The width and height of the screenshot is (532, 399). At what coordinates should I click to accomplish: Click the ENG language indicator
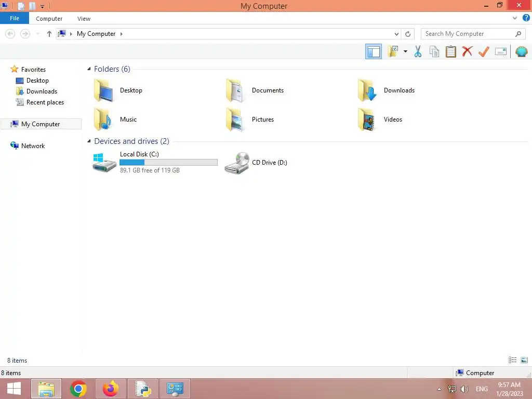pos(482,389)
